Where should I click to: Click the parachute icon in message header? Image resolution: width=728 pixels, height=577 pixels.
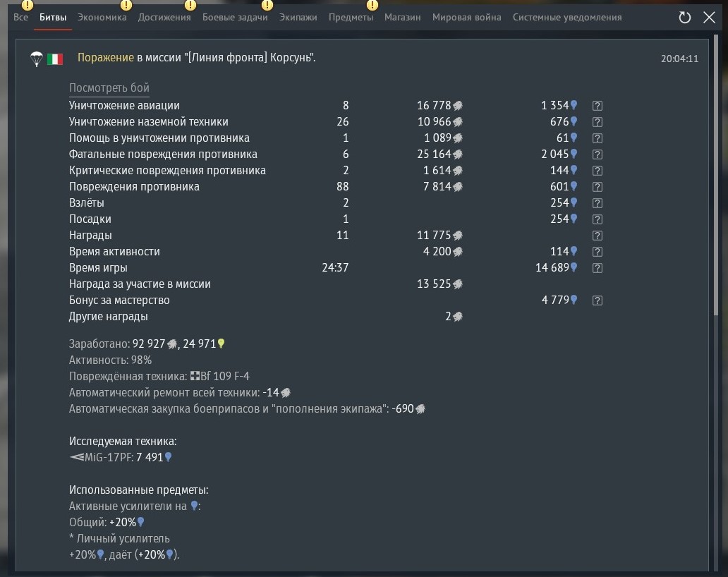pos(36,59)
